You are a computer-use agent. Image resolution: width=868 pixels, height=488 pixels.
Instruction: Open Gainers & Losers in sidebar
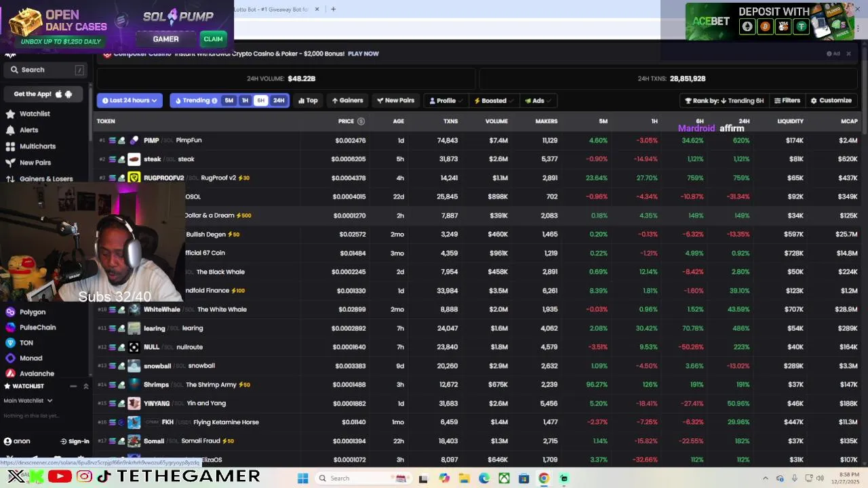pos(46,179)
